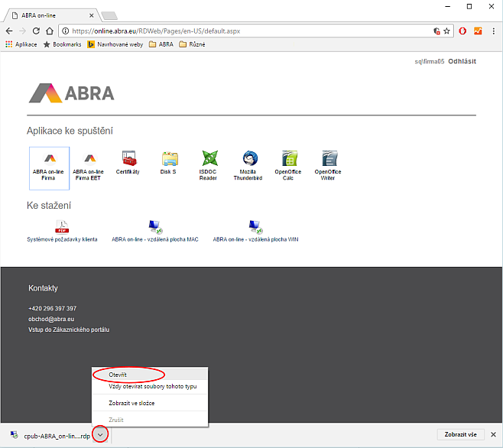503x448 pixels.
Task: Open the Certifikáty app icon
Action: point(128,163)
